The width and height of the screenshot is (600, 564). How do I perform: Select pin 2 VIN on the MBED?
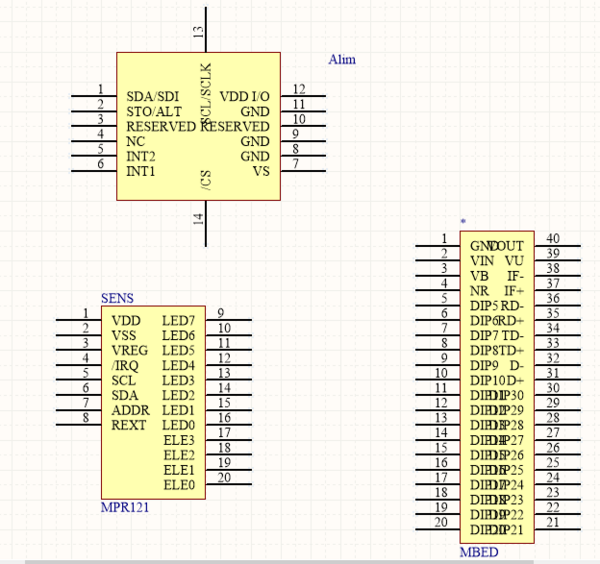pyautogui.click(x=439, y=260)
